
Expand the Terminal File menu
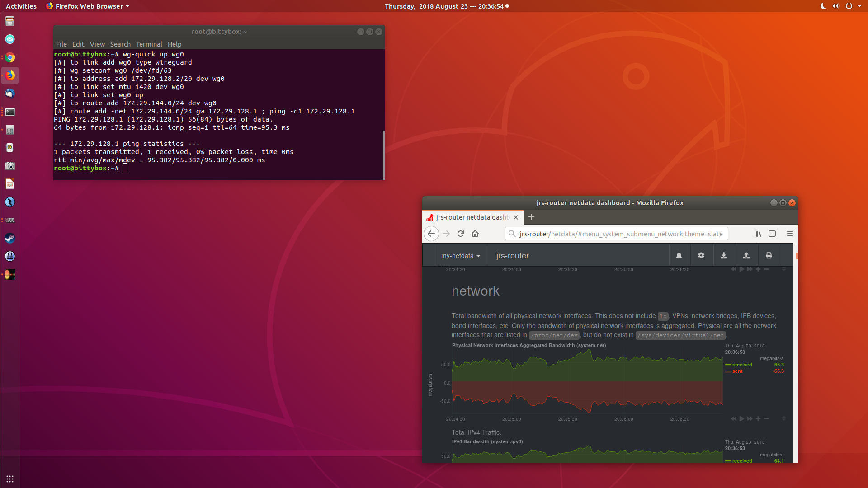click(61, 43)
